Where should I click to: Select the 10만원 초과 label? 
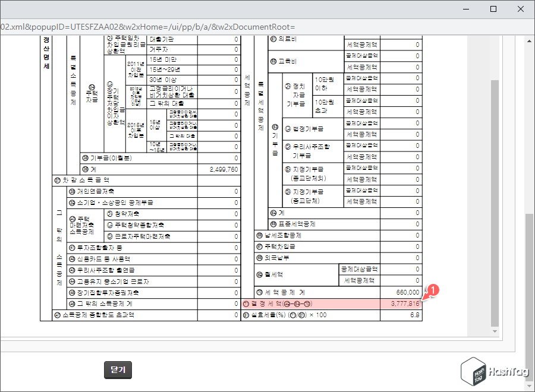(324, 106)
